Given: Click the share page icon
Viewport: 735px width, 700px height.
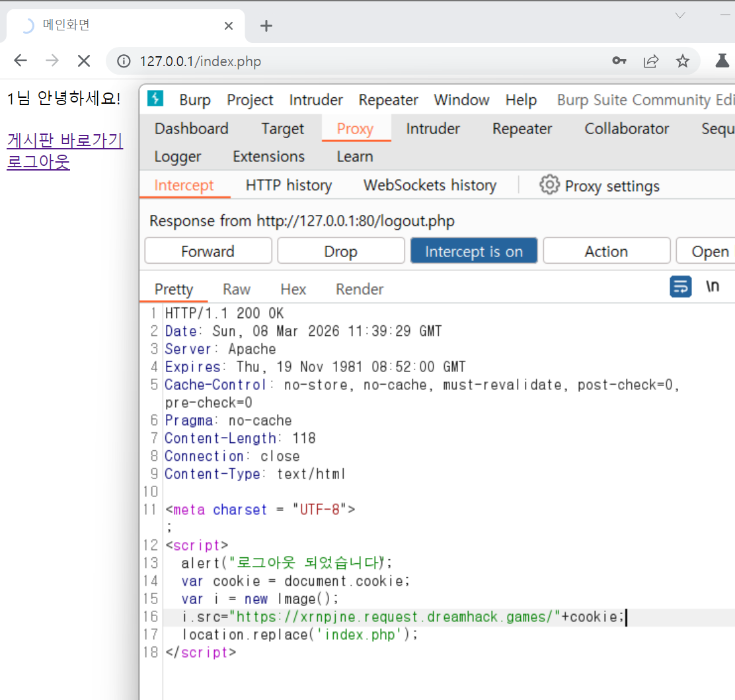Looking at the screenshot, I should pyautogui.click(x=651, y=61).
